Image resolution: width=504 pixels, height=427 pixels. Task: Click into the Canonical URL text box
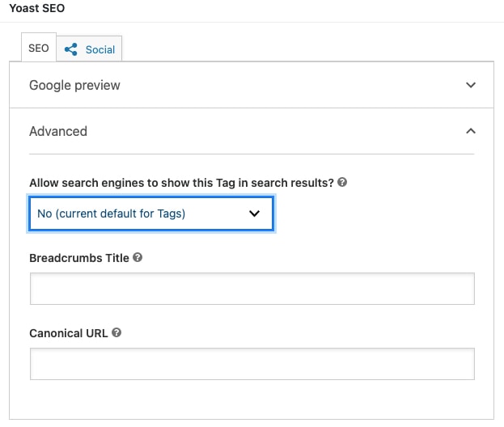coord(252,364)
